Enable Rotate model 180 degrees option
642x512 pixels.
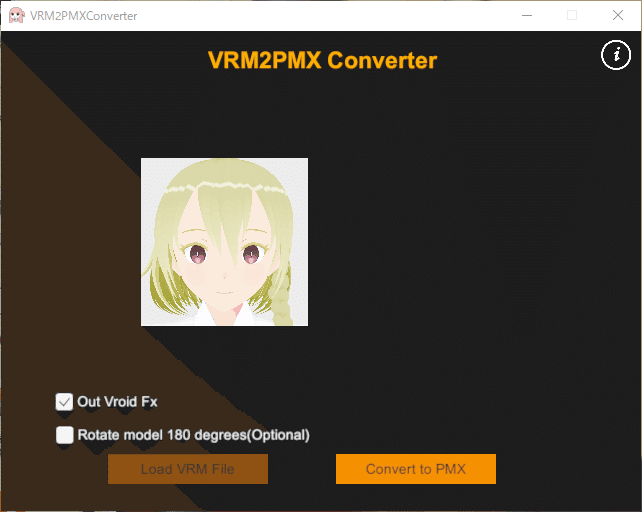tap(65, 435)
